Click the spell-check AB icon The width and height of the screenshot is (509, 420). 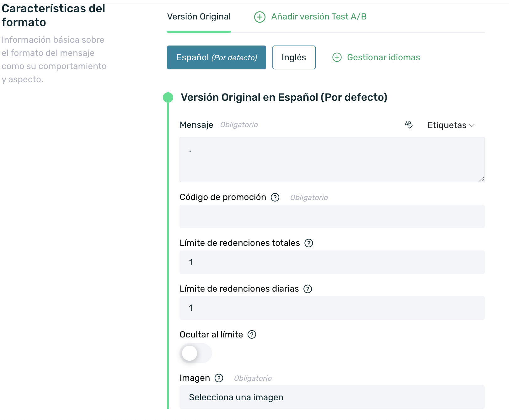pos(409,125)
